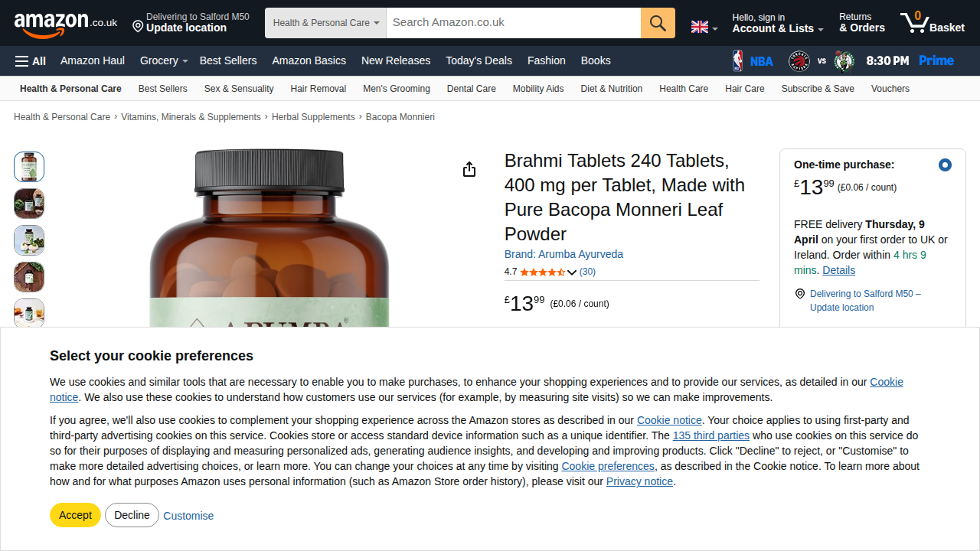This screenshot has height=551, width=980.
Task: Open the Hair Removal subcategory tab
Action: 318,89
